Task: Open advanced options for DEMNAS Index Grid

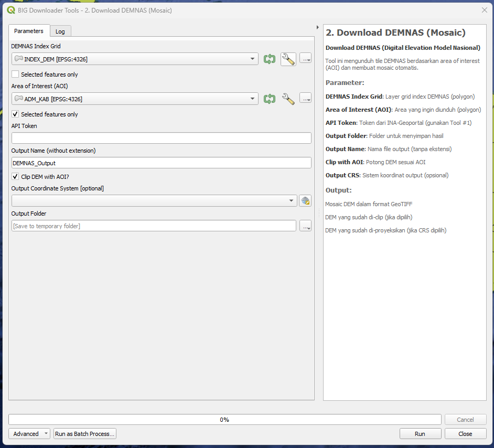Action: [288, 59]
